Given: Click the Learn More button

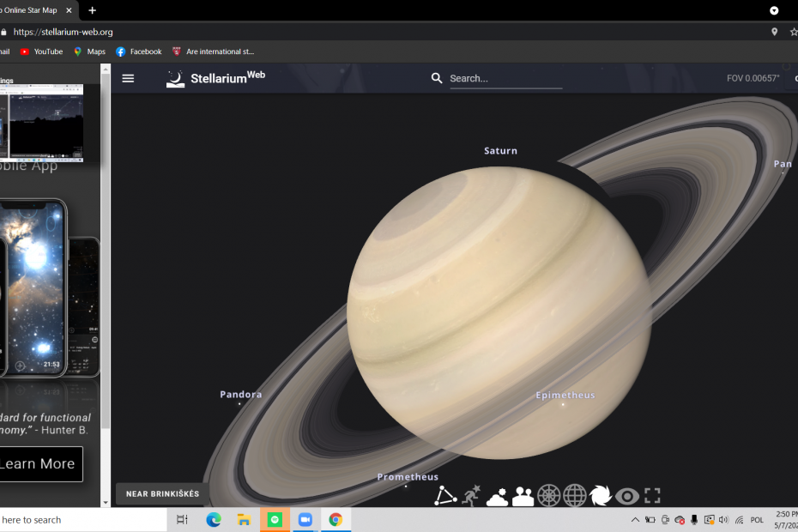Looking at the screenshot, I should pyautogui.click(x=38, y=464).
